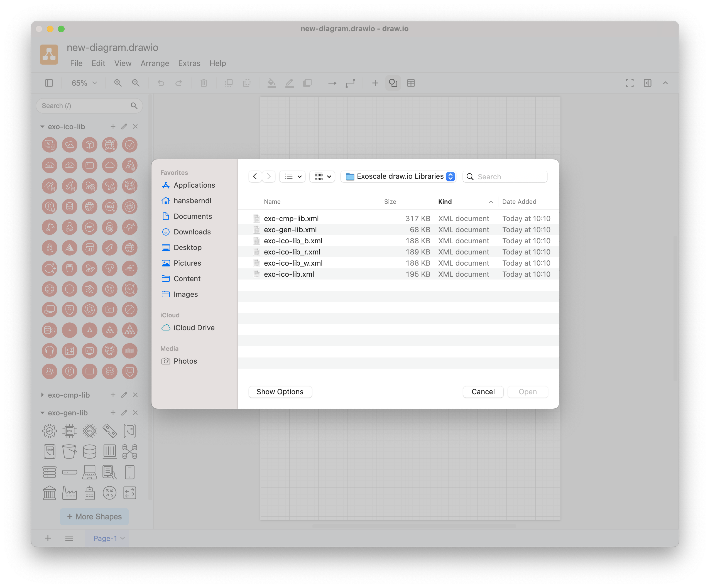Viewport: 710px width, 588px height.
Task: Add a new page with plus icon
Action: click(x=48, y=538)
